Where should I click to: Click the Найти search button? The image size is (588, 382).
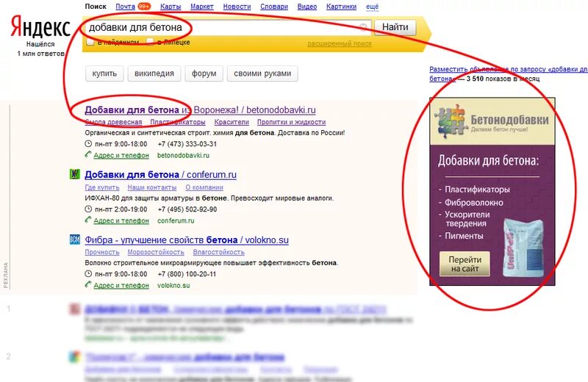(x=395, y=27)
